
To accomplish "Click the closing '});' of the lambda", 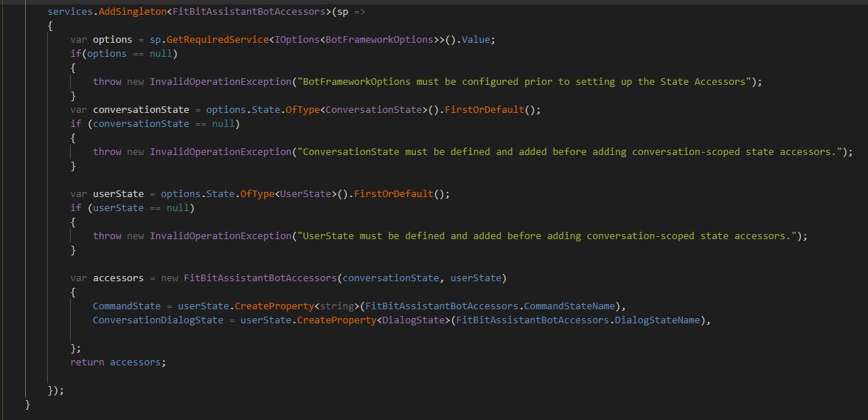I will tap(56, 390).
